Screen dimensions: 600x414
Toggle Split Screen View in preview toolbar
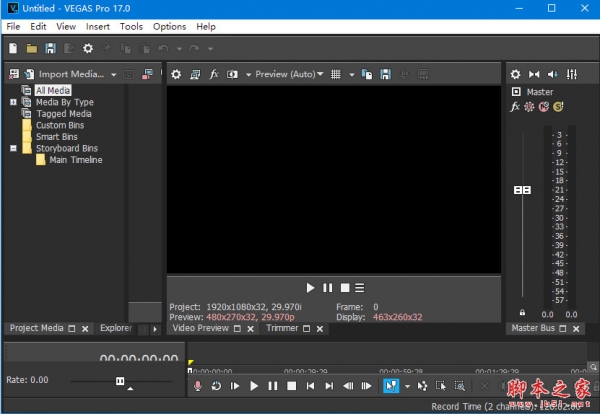[232, 74]
